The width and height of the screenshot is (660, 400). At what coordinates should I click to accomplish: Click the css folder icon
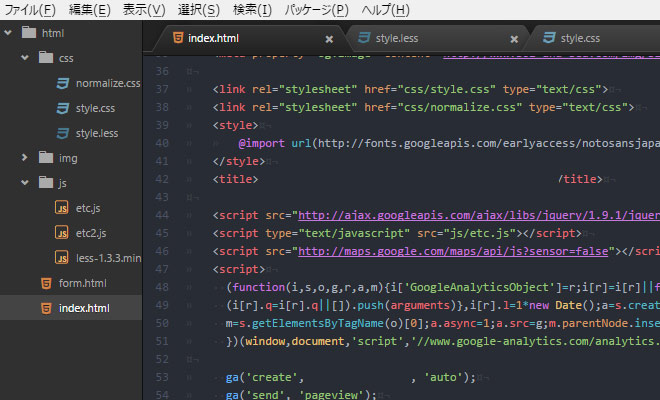(45, 57)
